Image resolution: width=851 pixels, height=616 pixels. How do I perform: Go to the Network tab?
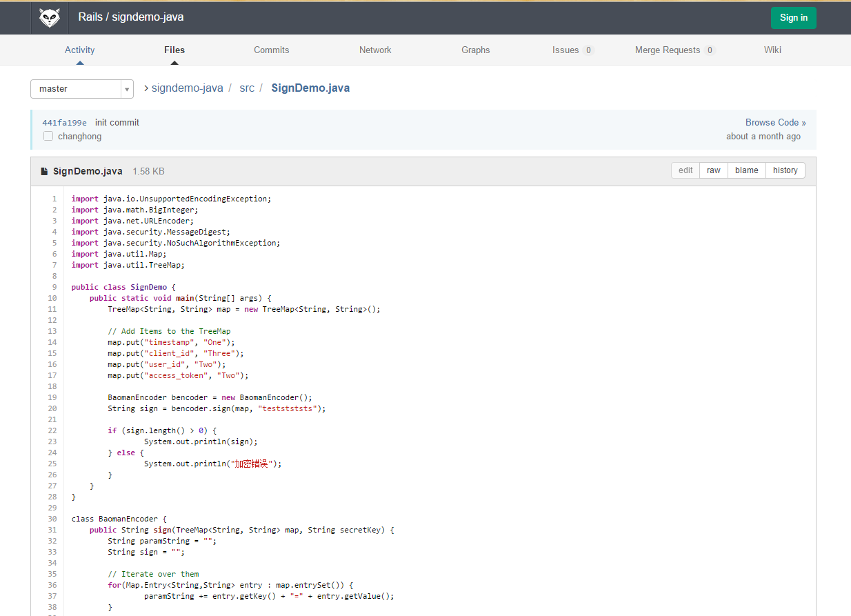pyautogui.click(x=375, y=50)
